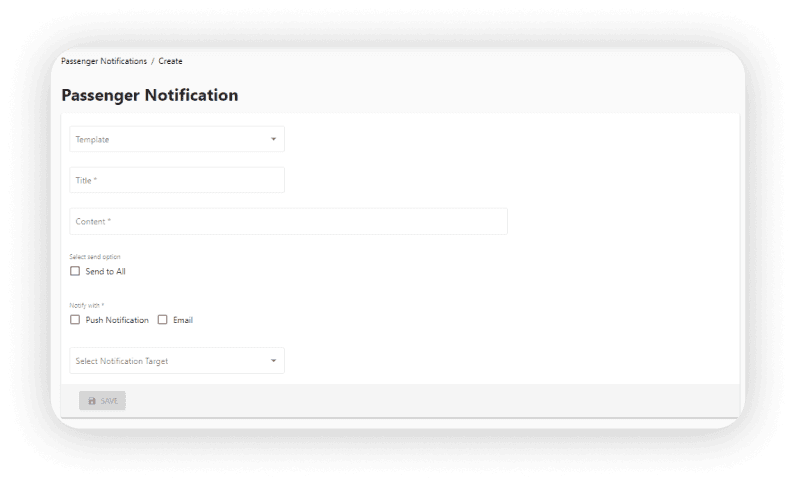
Task: Click the Email label text
Action: 183,320
